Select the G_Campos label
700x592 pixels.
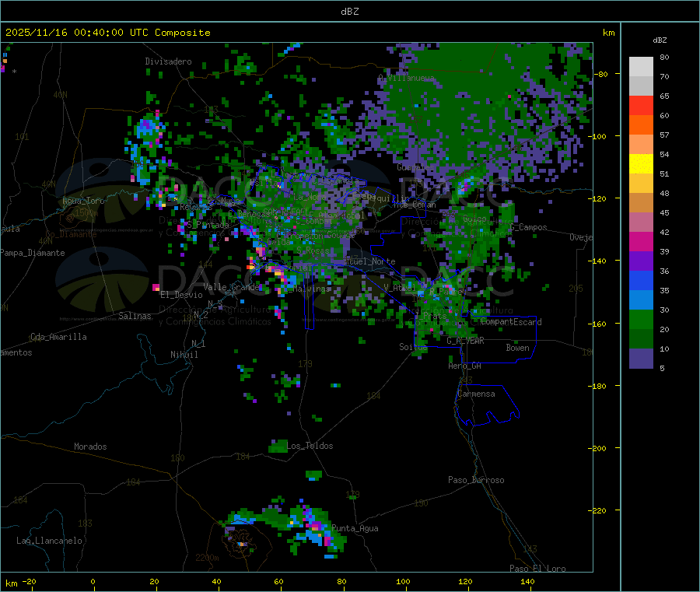click(529, 227)
